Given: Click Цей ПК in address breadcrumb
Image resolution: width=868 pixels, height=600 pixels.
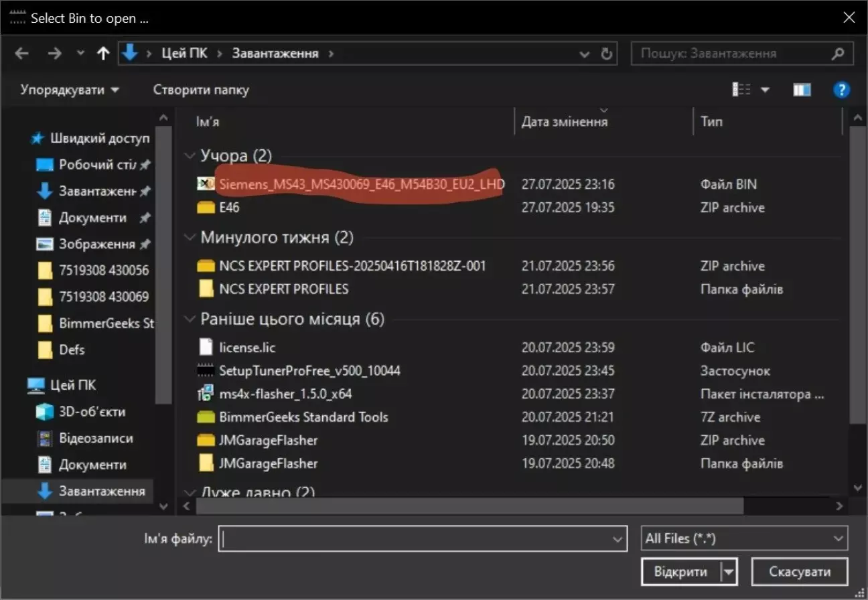Looking at the screenshot, I should coord(184,54).
